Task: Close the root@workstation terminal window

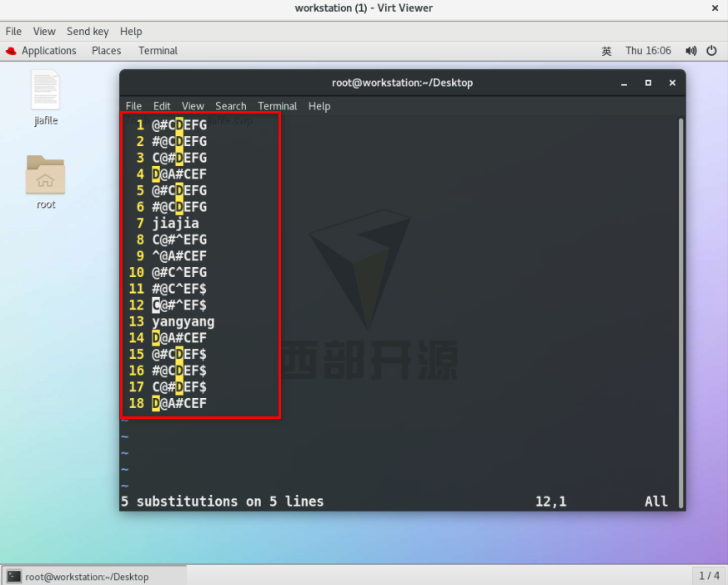Action: click(672, 83)
